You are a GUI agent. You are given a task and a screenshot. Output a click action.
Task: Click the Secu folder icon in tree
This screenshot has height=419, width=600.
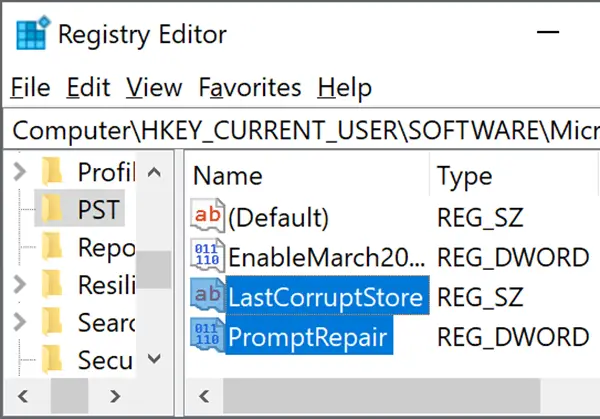click(52, 360)
